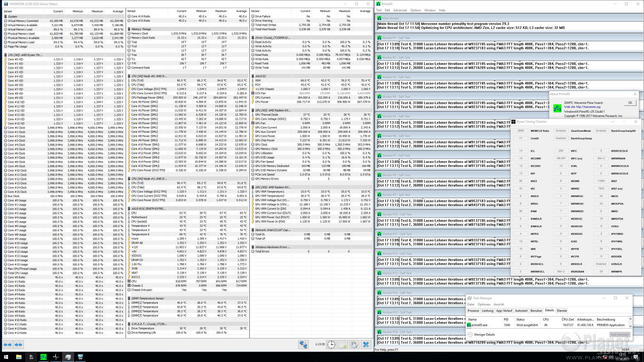644x362 pixels.
Task: Open Optionen menu in Task-Manager
Action: (484, 304)
